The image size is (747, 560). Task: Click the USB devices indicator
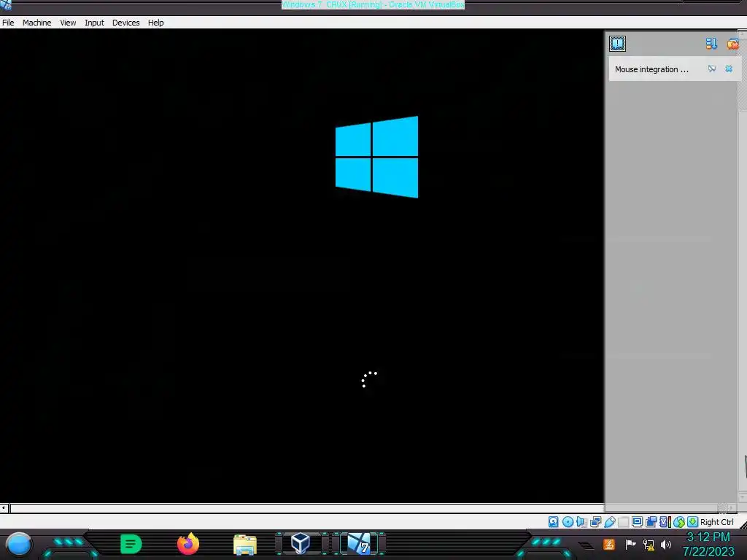609,522
